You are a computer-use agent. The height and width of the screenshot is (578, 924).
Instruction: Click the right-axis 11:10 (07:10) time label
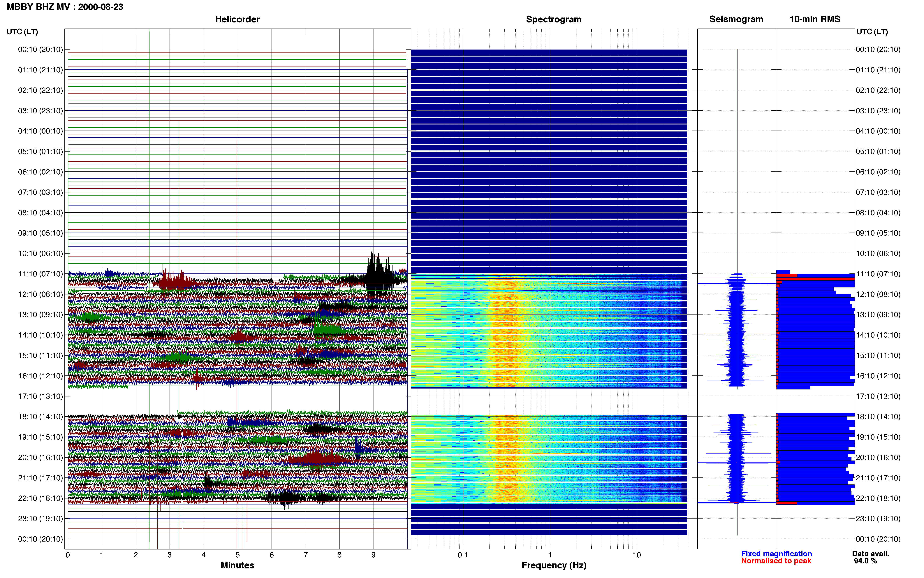[878, 274]
